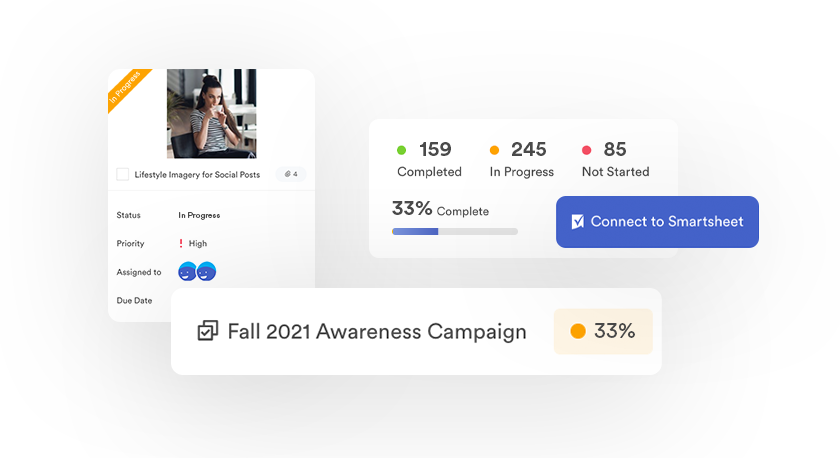Click the High priority value

[x=198, y=243]
